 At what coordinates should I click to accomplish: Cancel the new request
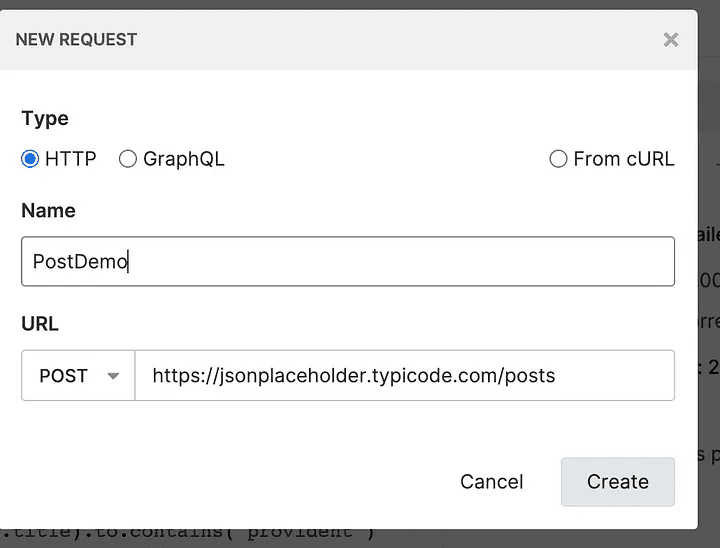tap(492, 482)
